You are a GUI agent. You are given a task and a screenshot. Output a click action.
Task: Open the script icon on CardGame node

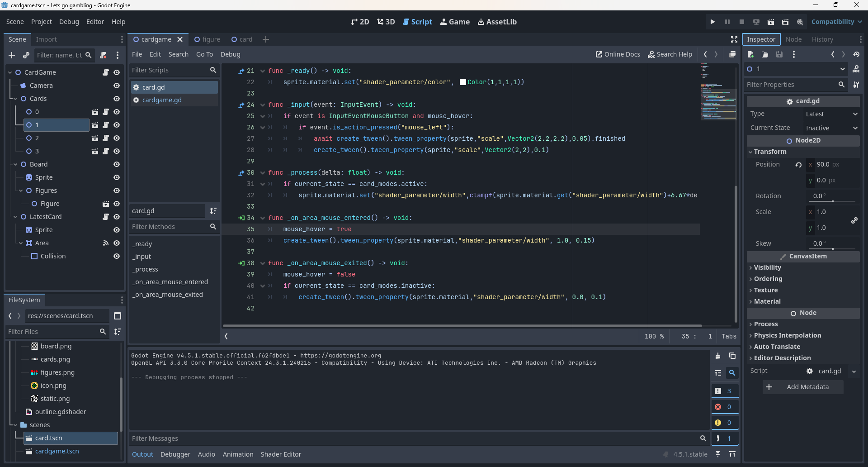coord(106,72)
